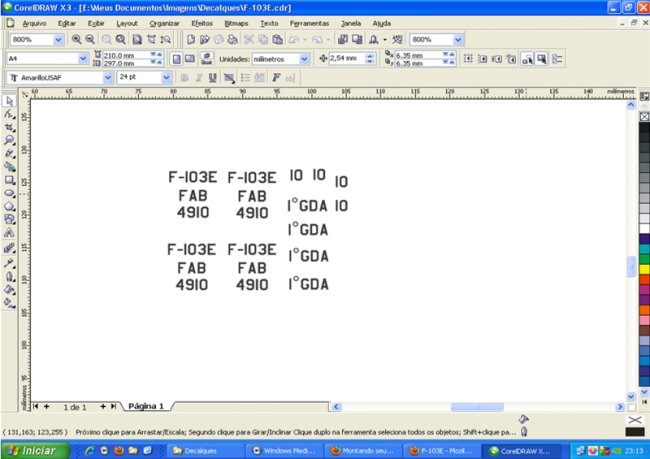This screenshot has height=459, width=650.
Task: Click the Zoom Out magnifier icon
Action: [88, 39]
